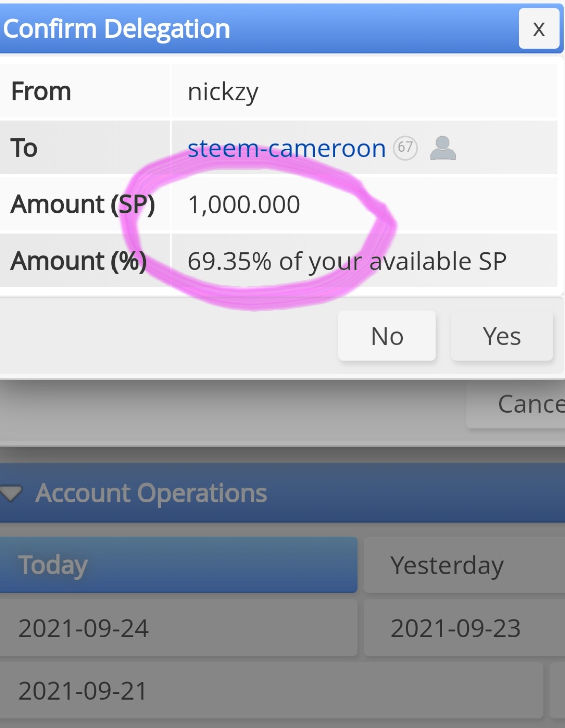Click the nickzy sender name
565x728 pixels.
(x=223, y=92)
